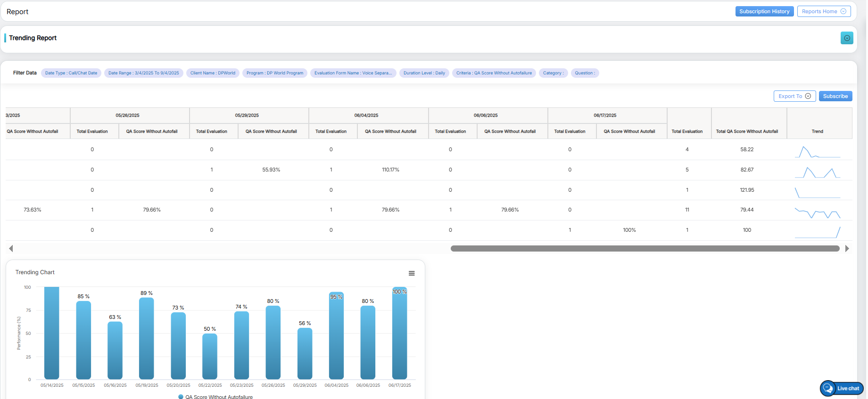
Task: Click the horizontal table scrollbar thumb
Action: 645,248
